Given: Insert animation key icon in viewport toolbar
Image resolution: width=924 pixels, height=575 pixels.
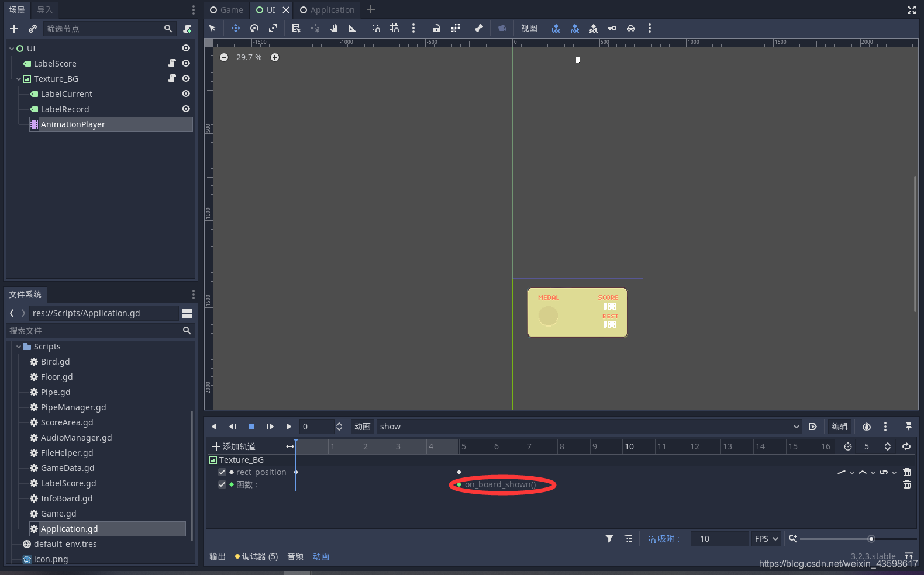Looking at the screenshot, I should coord(612,28).
